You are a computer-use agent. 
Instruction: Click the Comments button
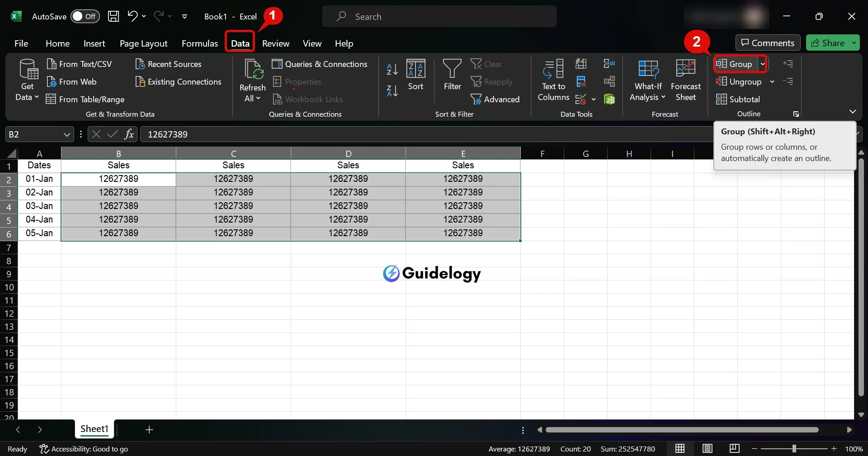click(768, 43)
